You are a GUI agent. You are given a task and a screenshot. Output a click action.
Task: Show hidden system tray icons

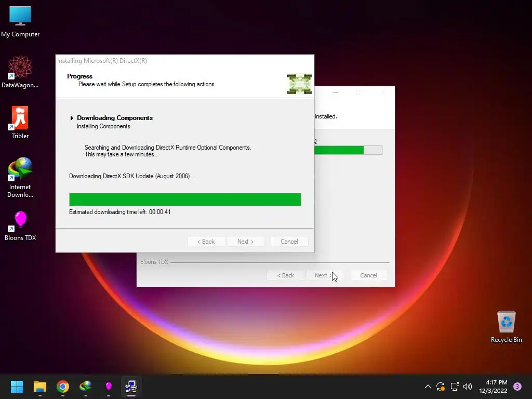point(428,387)
